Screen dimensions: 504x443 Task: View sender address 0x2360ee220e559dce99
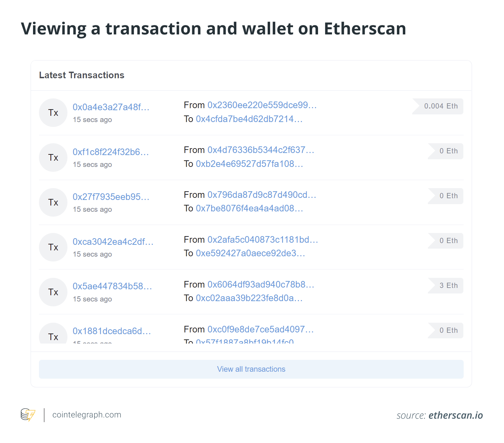click(262, 105)
